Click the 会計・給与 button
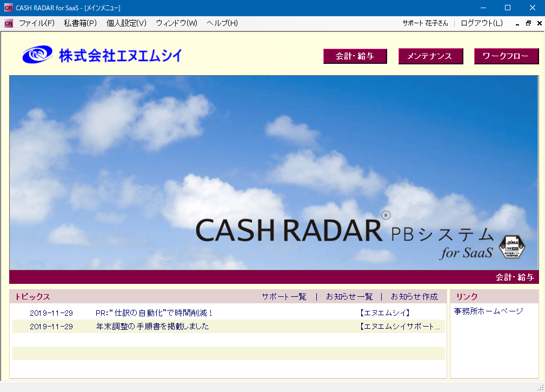Screen dimensions: 545x392 pyautogui.click(x=355, y=56)
